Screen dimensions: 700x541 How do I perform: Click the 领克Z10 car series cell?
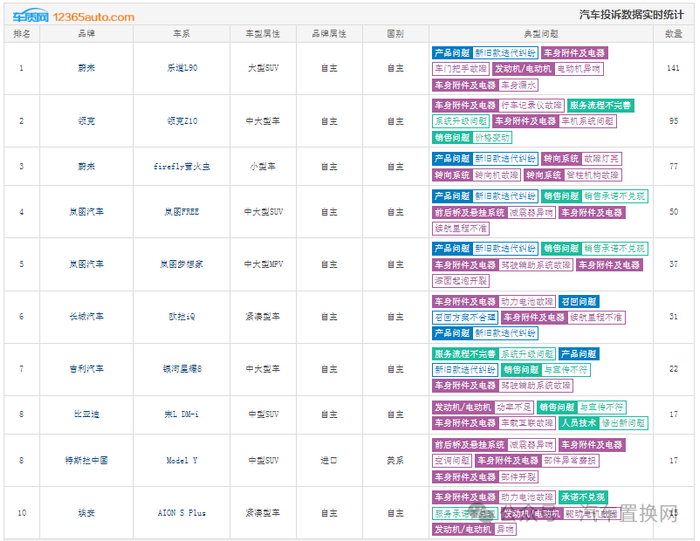[182, 121]
